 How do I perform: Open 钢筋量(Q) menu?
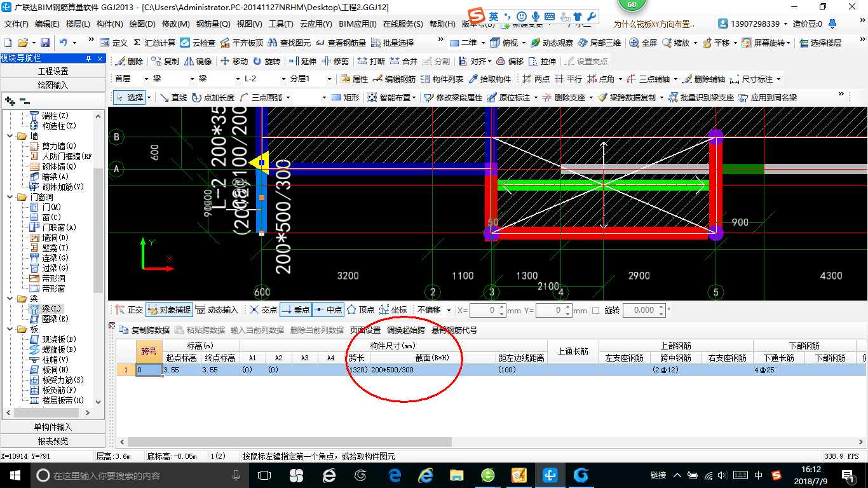click(x=213, y=24)
